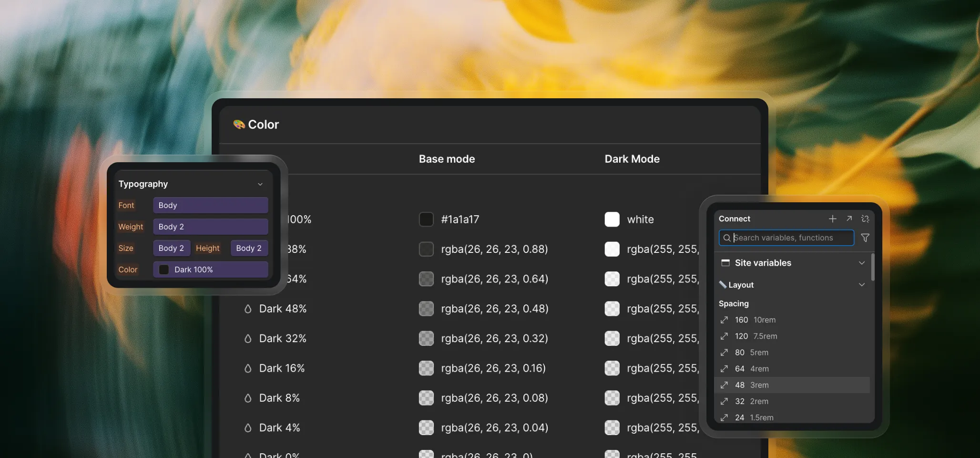Screen dimensions: 980x458
Task: Toggle the checkbox for #1a1a17 in Base mode
Action: [x=426, y=219]
